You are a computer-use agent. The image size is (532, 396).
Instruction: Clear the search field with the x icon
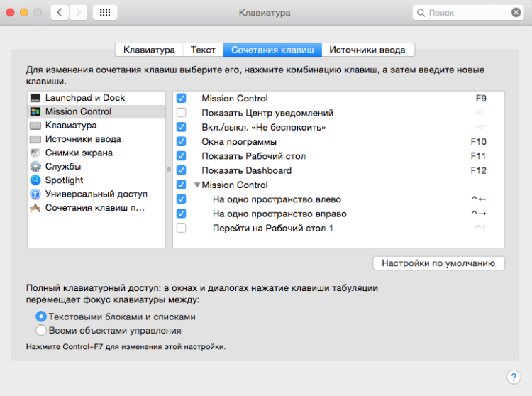[x=516, y=13]
